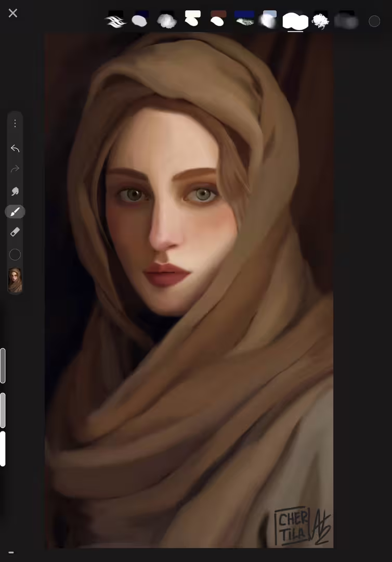The image size is (392, 562).
Task: Select the smudge blend tool
Action: click(15, 191)
